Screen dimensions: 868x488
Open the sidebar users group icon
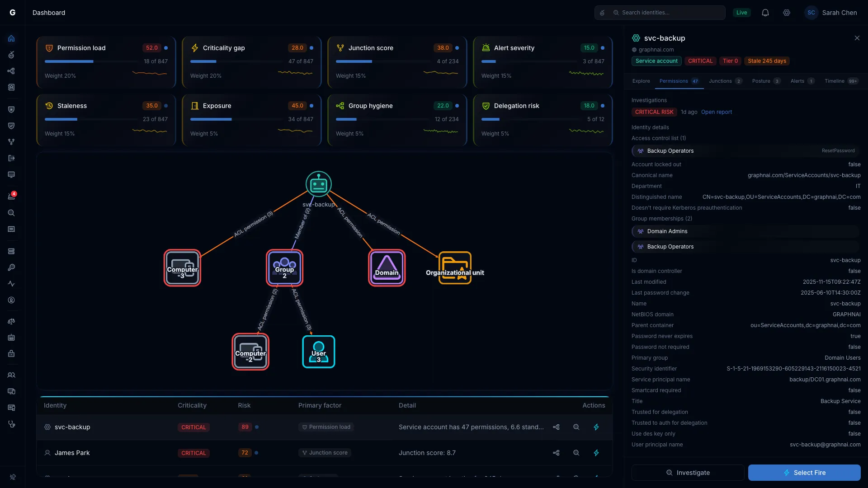point(11,375)
